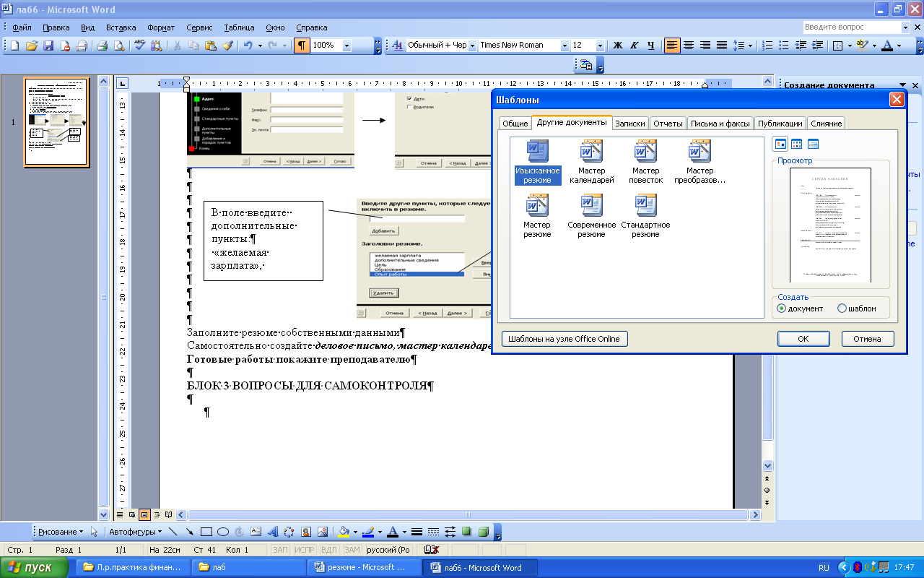Save the document with the floppy icon

(48, 46)
